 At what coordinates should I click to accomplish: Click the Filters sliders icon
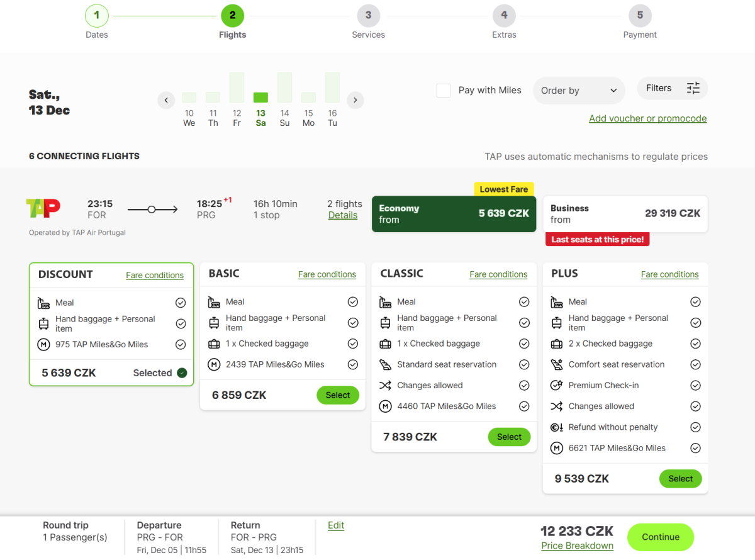pyautogui.click(x=693, y=88)
